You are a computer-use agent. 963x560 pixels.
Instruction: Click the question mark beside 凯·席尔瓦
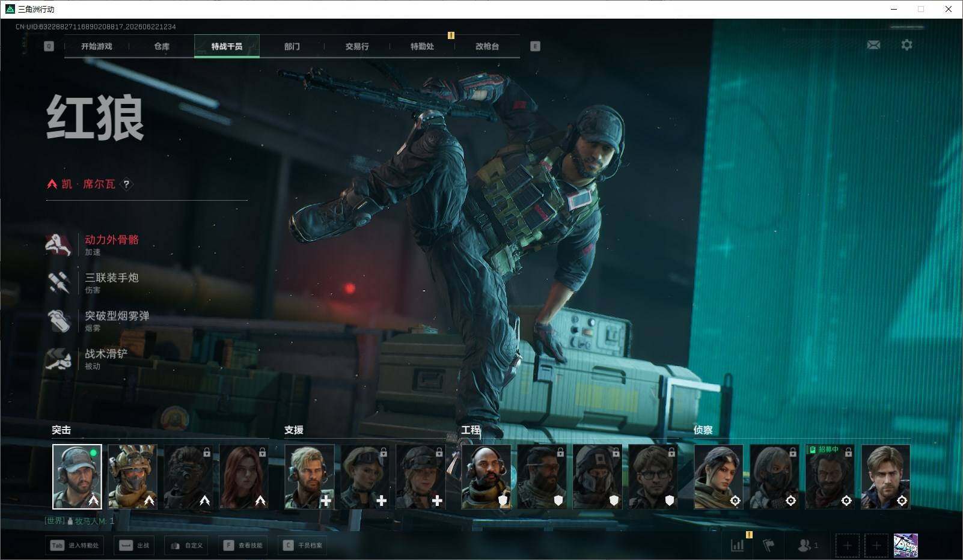tap(126, 184)
